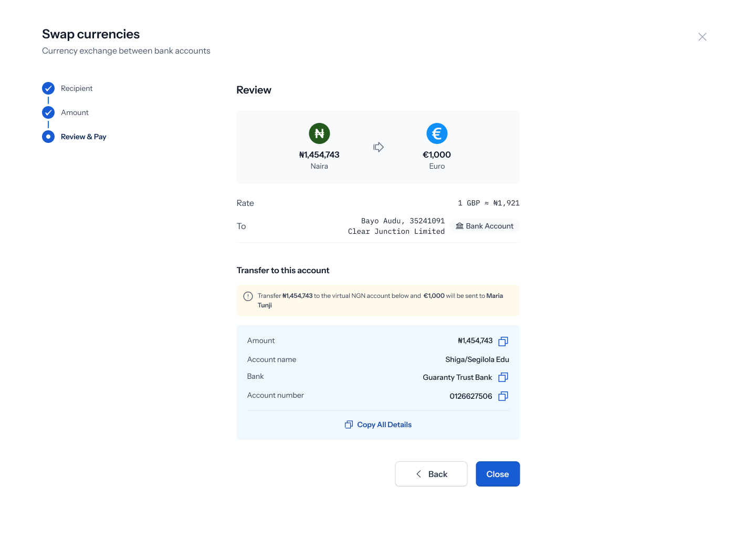Click the Guaranty Trust Bank text

(x=457, y=377)
